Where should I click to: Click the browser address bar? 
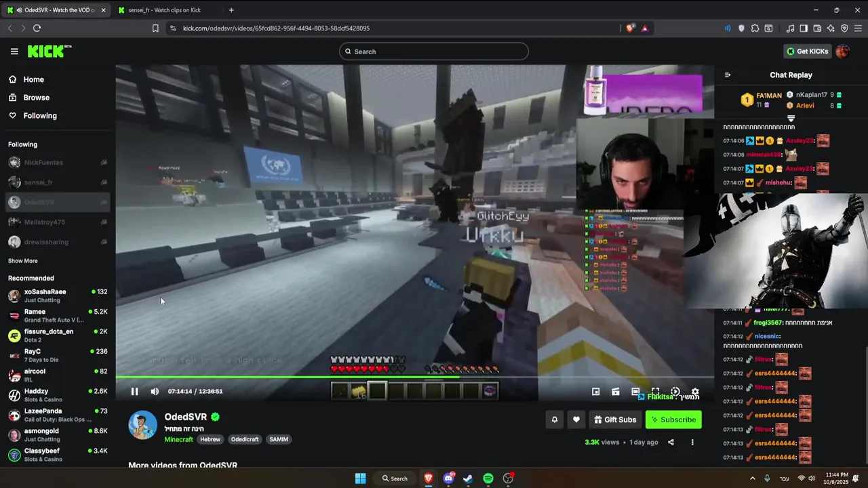coord(393,28)
